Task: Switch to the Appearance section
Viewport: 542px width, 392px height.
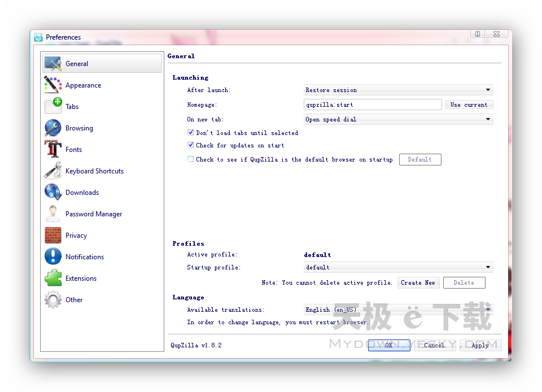Action: coord(84,85)
